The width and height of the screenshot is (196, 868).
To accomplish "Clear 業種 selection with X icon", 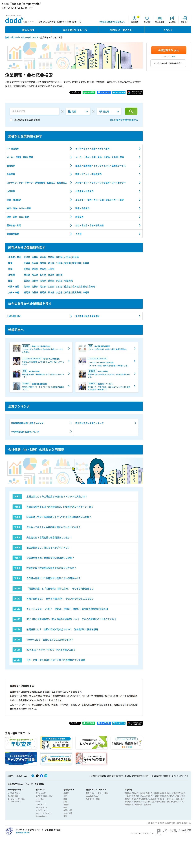I will (x=93, y=112).
